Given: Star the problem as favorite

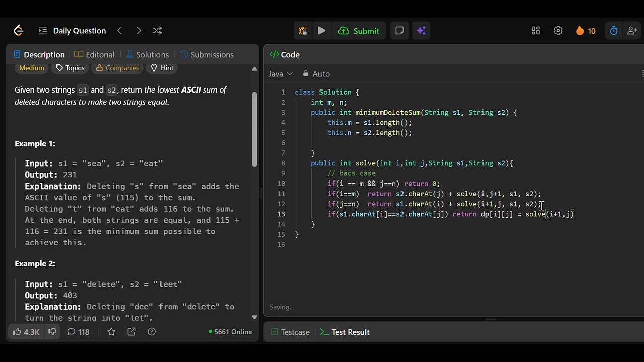Looking at the screenshot, I should point(111,332).
